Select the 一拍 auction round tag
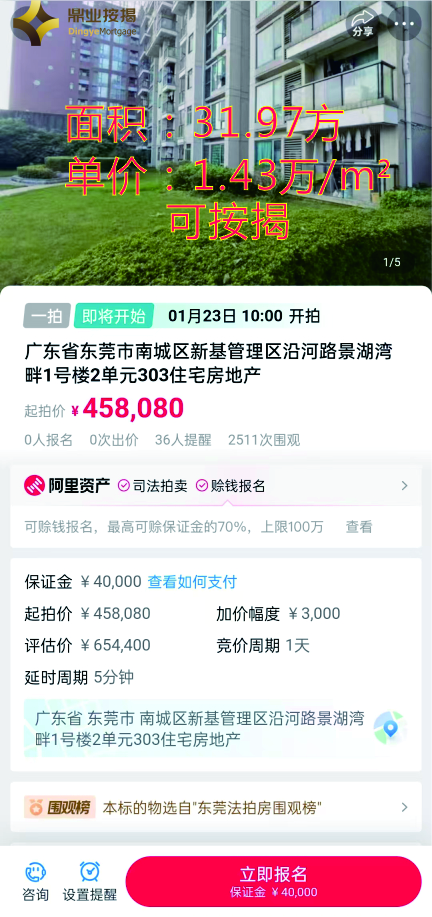This screenshot has height=917, width=432. click(x=47, y=316)
